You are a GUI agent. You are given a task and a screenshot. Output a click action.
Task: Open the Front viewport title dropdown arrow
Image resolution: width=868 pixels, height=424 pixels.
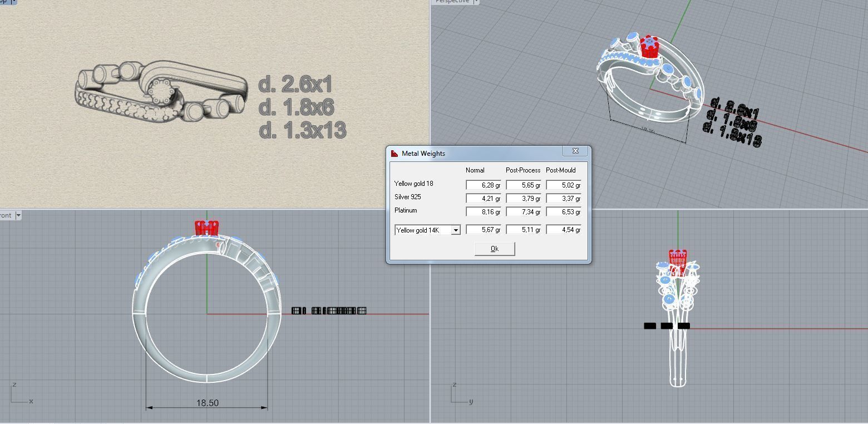click(18, 215)
